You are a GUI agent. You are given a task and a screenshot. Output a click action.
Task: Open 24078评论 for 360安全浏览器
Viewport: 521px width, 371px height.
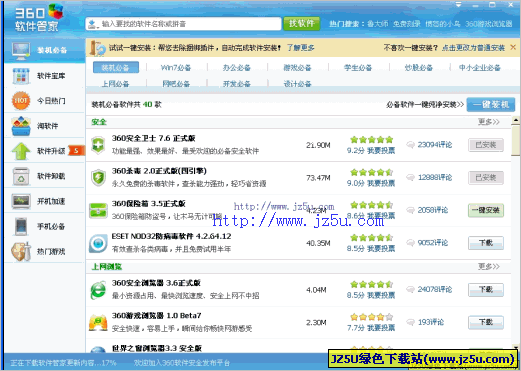pos(435,289)
